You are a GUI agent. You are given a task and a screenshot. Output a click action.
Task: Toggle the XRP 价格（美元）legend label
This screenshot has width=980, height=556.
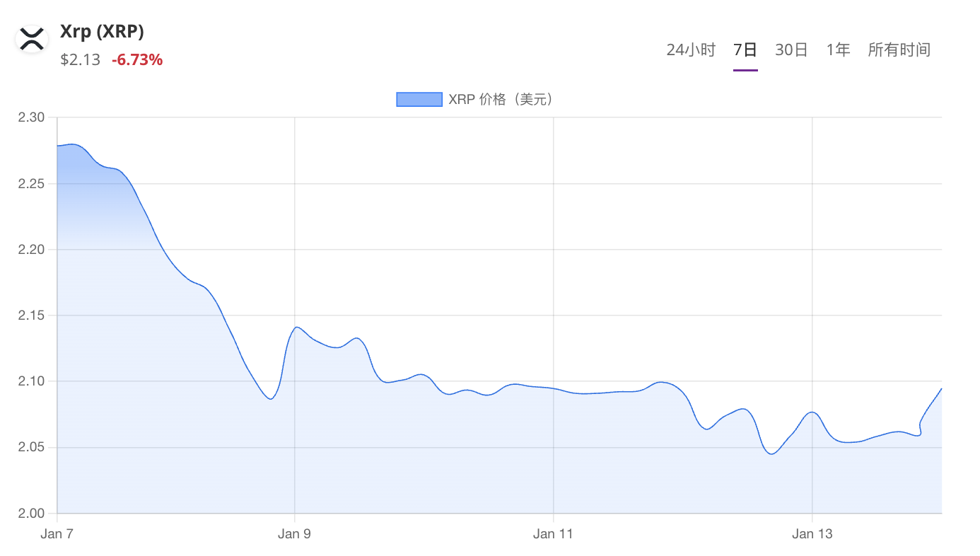click(x=501, y=100)
